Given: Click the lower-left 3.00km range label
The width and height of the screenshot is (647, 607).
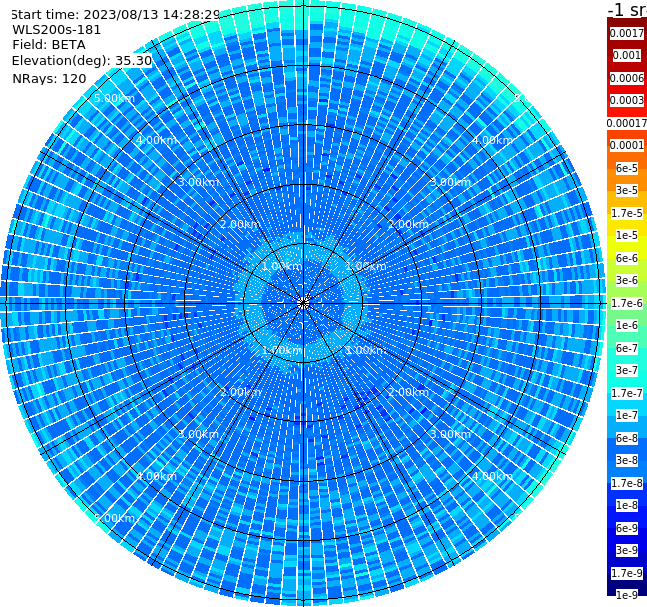Looking at the screenshot, I should (198, 434).
